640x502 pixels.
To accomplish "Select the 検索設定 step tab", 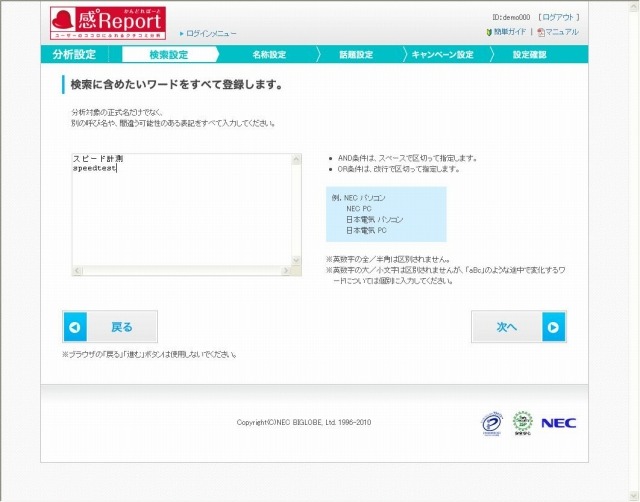I will (x=169, y=54).
